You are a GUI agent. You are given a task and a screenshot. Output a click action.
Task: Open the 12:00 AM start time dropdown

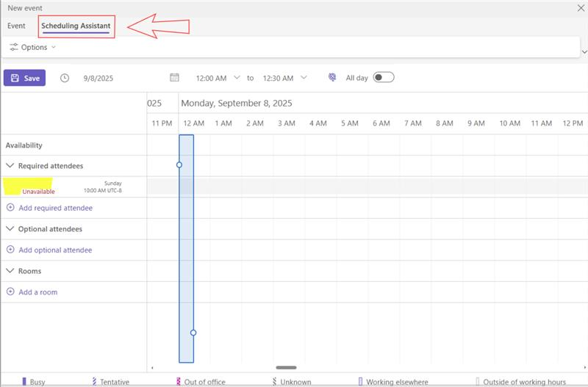point(237,78)
